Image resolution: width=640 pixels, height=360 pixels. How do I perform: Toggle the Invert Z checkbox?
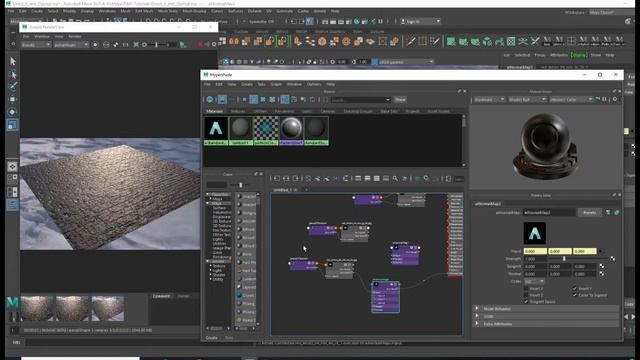[526, 295]
